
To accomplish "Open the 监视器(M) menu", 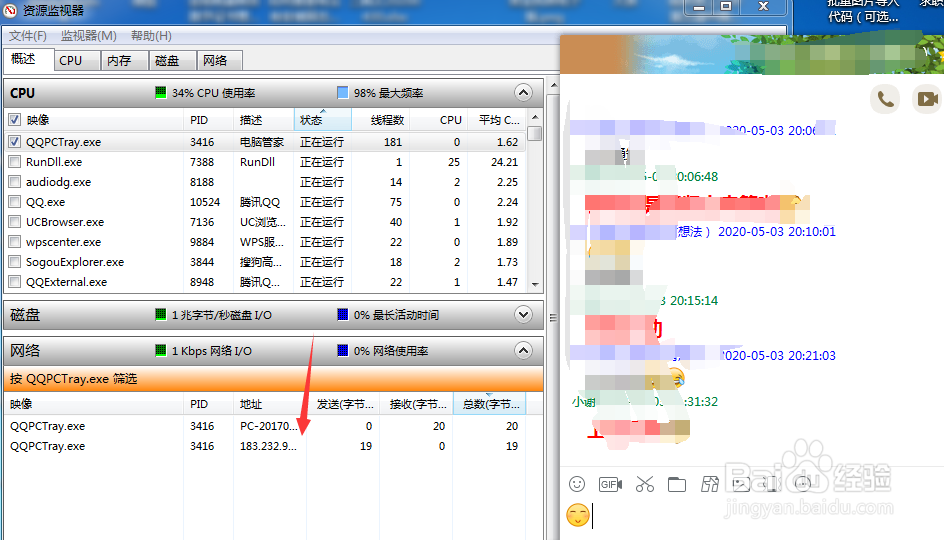I will 88,36.
